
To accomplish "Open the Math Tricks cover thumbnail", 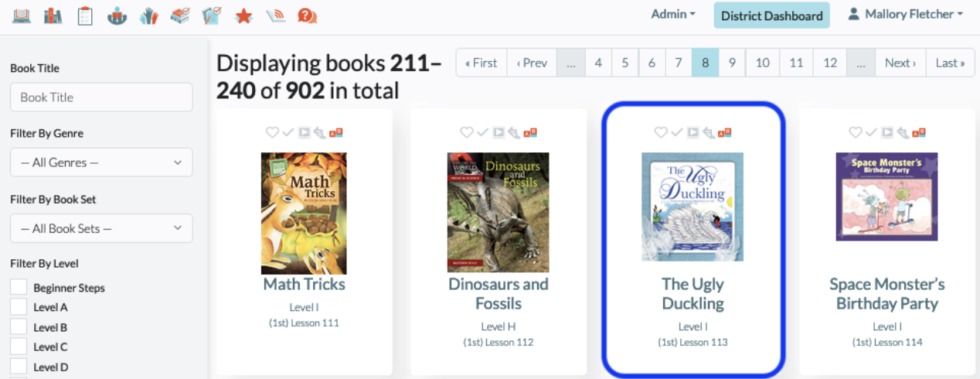I will pos(304,213).
